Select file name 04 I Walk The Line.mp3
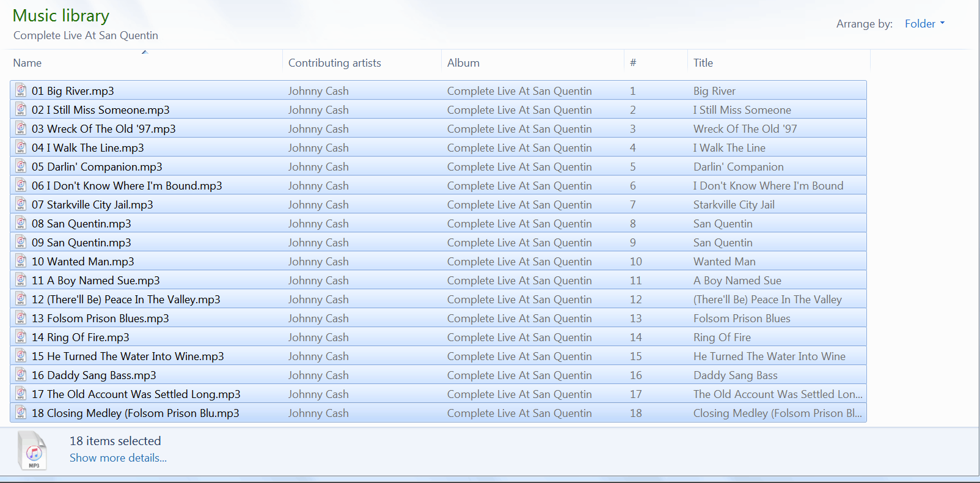980x483 pixels. click(x=88, y=148)
